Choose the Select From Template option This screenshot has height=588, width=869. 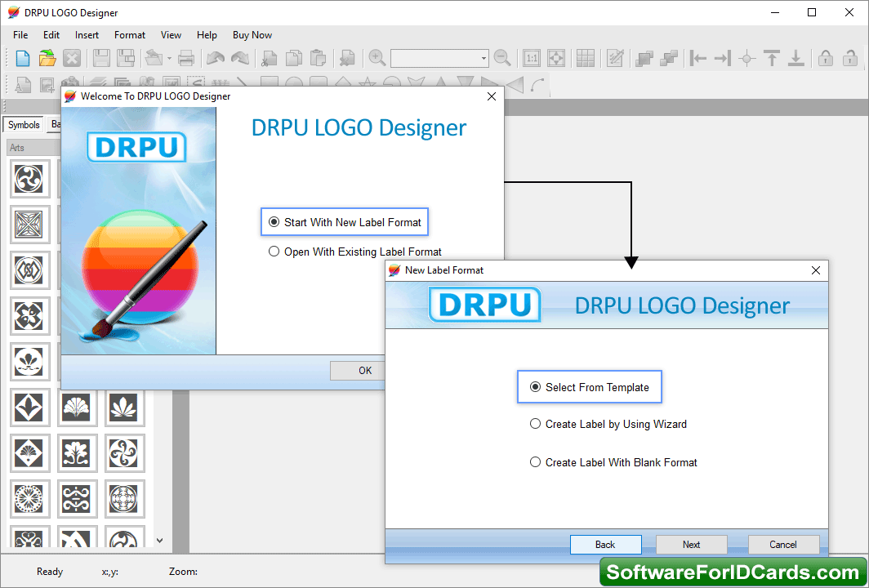click(590, 387)
